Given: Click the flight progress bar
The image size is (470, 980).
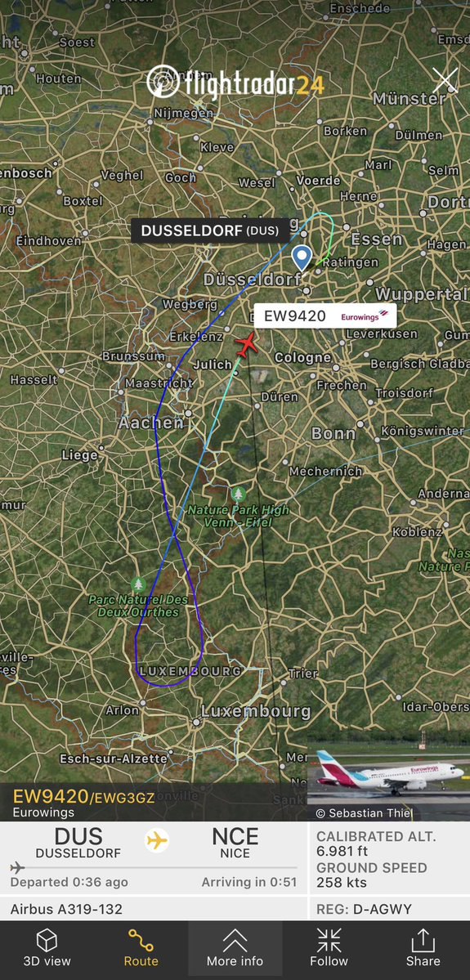Looking at the screenshot, I should click(x=154, y=867).
